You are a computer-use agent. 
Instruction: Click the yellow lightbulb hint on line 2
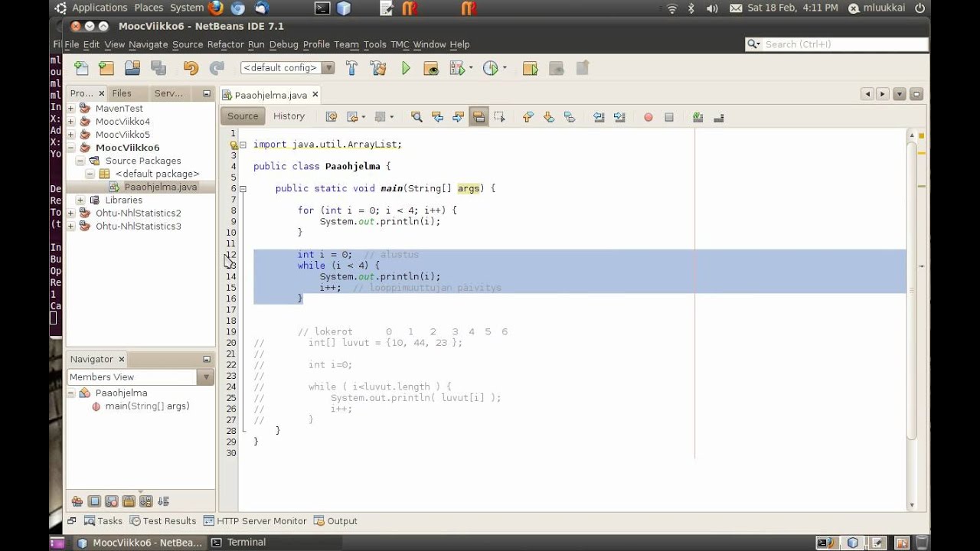coord(234,145)
